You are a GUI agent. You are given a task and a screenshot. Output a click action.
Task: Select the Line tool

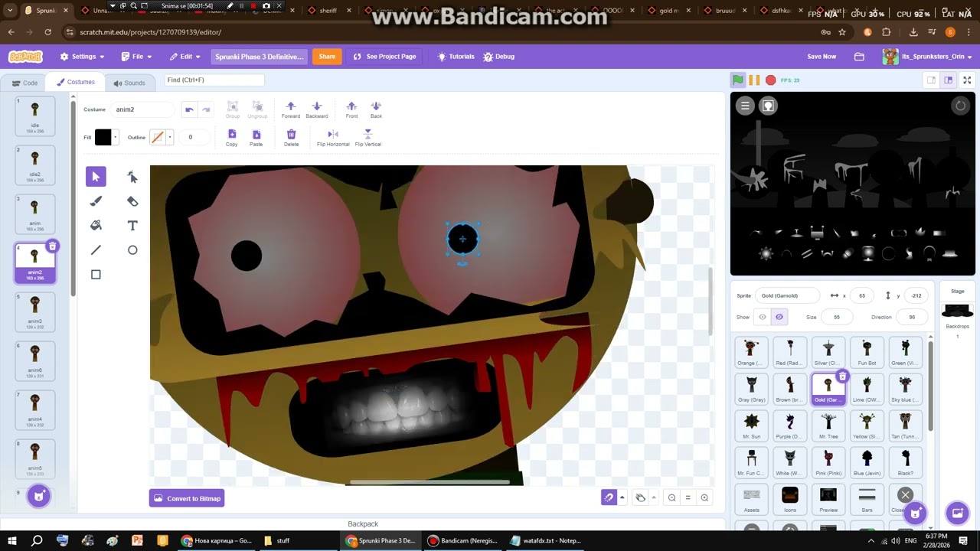(96, 250)
